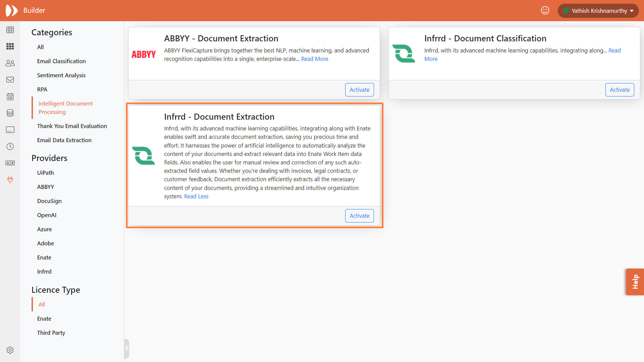Image resolution: width=644 pixels, height=362 pixels.
Task: Select the UiPath provider filter
Action: [x=45, y=173]
